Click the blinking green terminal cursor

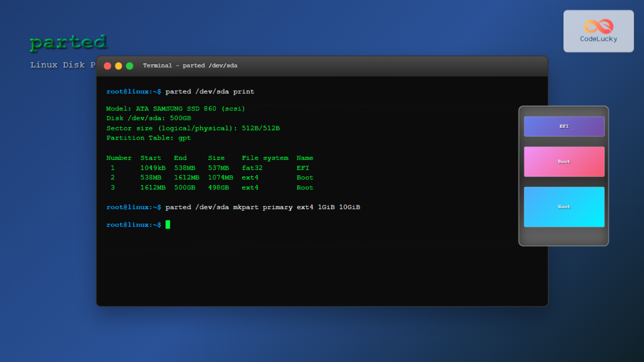click(x=167, y=225)
